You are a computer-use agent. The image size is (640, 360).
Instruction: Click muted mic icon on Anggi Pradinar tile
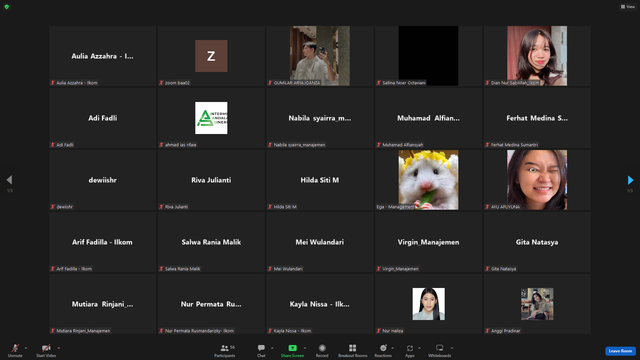pyautogui.click(x=487, y=331)
